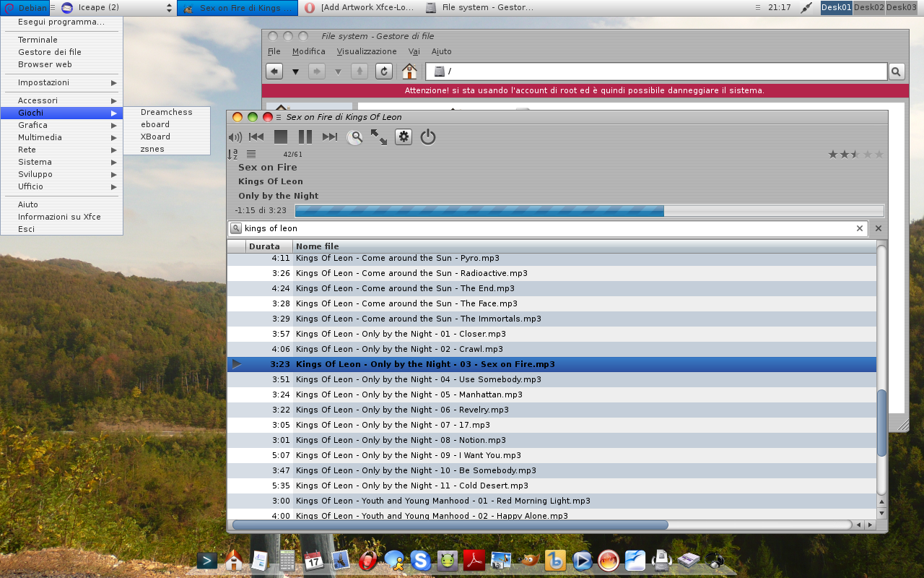Open the Vai menu
Screen dimensions: 924x578
pyautogui.click(x=414, y=51)
